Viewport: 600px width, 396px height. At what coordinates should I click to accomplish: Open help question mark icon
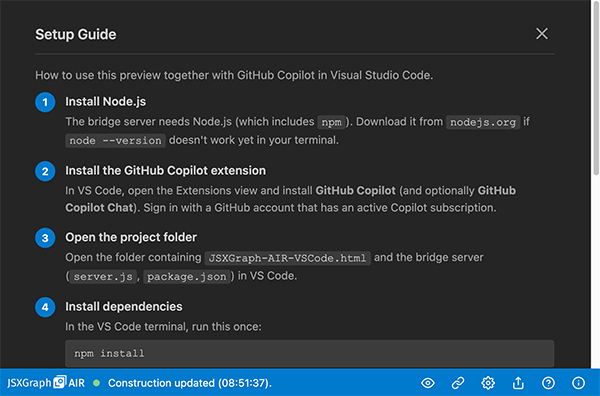pyautogui.click(x=548, y=383)
